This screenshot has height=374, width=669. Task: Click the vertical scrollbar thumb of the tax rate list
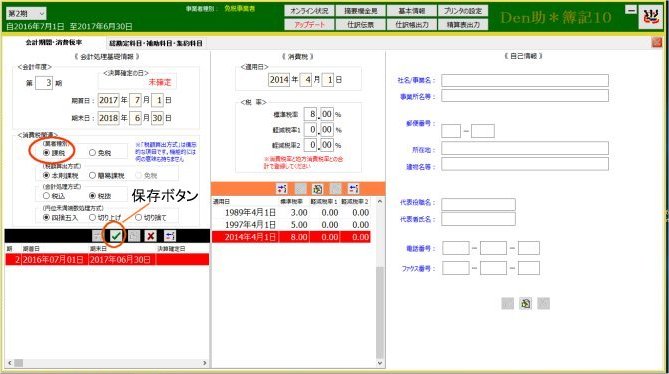coord(380,313)
